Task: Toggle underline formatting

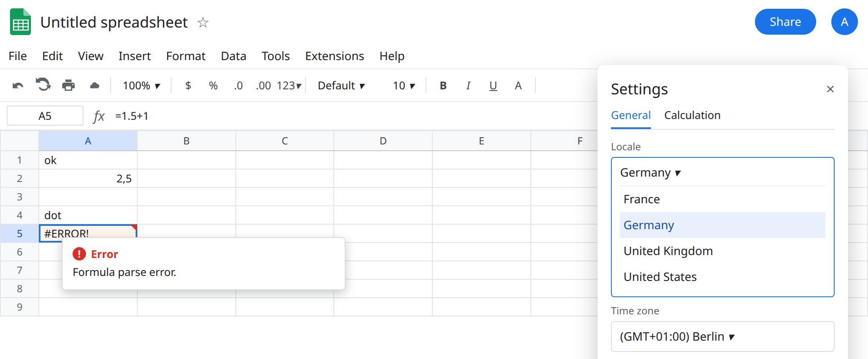Action: [x=493, y=86]
